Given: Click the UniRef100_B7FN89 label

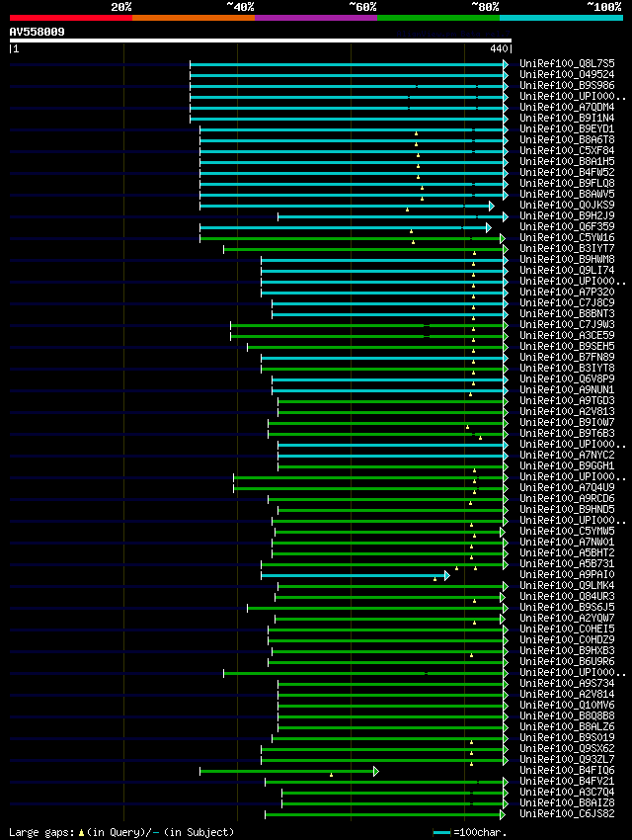Looking at the screenshot, I should click(x=567, y=358).
